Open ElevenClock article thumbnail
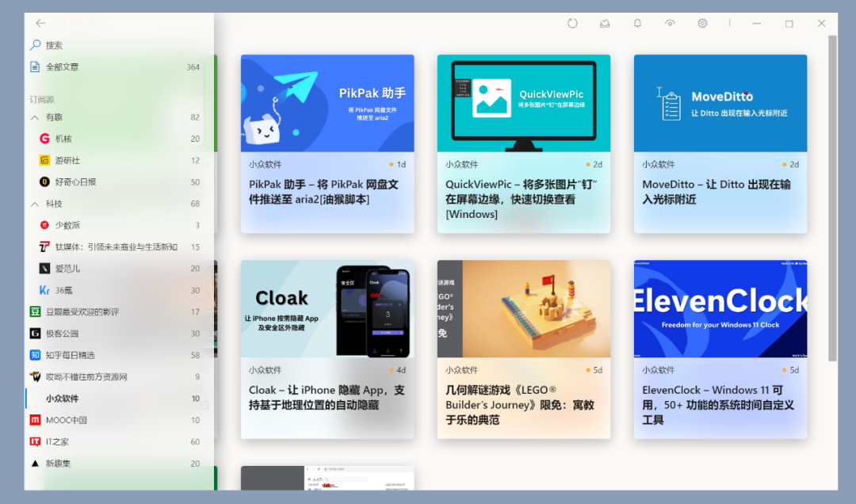 point(720,309)
